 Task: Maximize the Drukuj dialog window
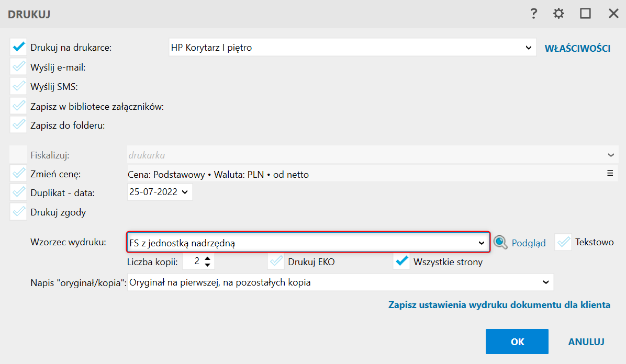[x=585, y=14]
